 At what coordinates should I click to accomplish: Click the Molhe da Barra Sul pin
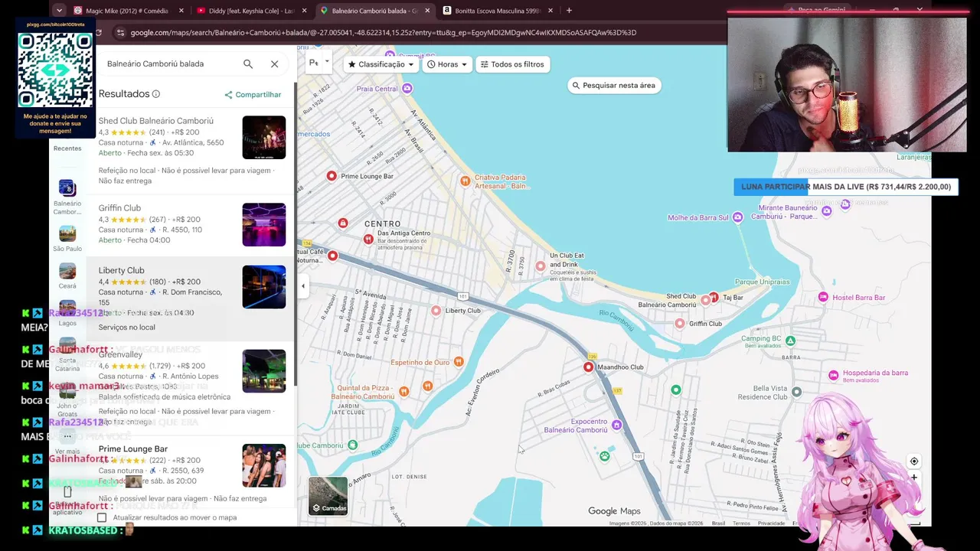click(737, 217)
